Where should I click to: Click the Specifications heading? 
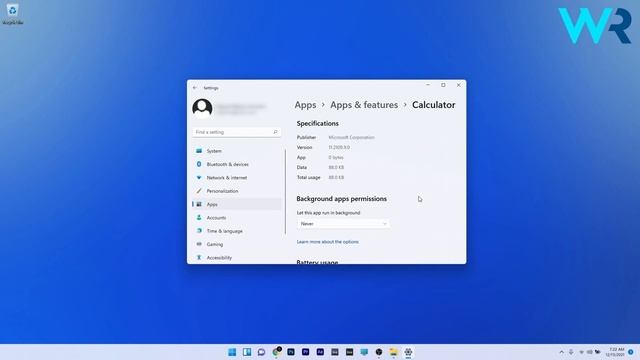(x=317, y=123)
